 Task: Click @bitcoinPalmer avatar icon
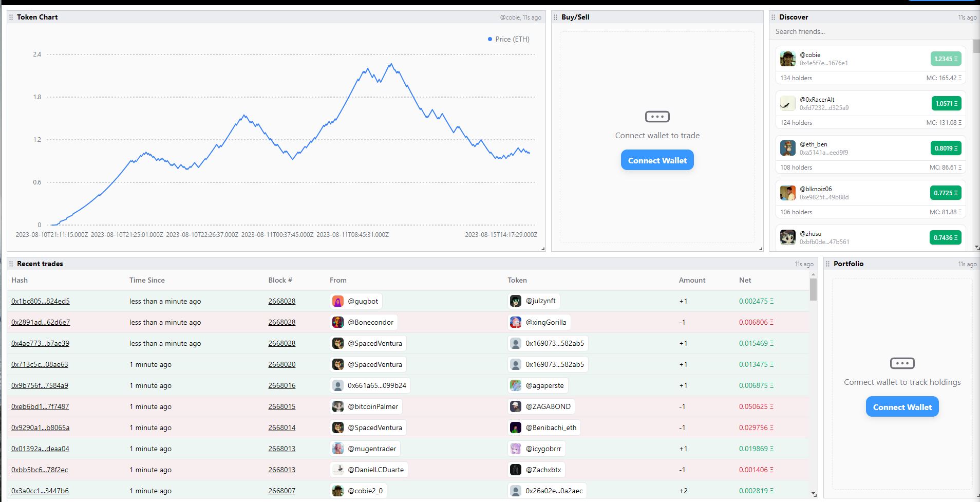pyautogui.click(x=338, y=406)
